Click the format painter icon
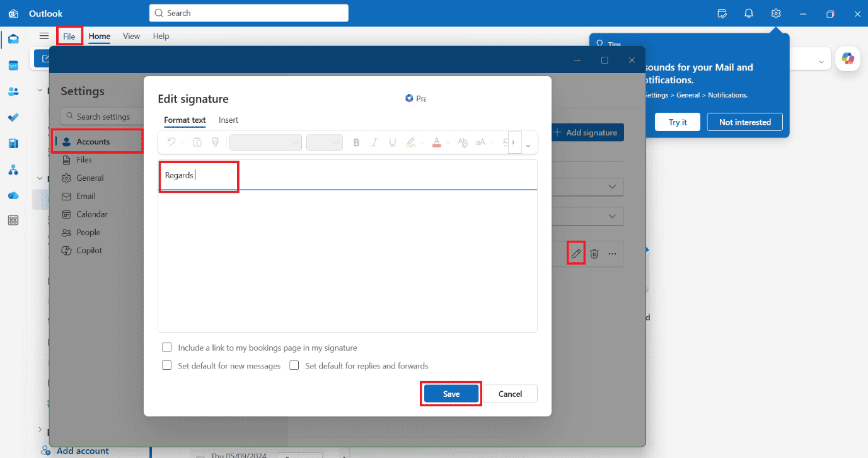The width and height of the screenshot is (868, 458). coord(216,142)
